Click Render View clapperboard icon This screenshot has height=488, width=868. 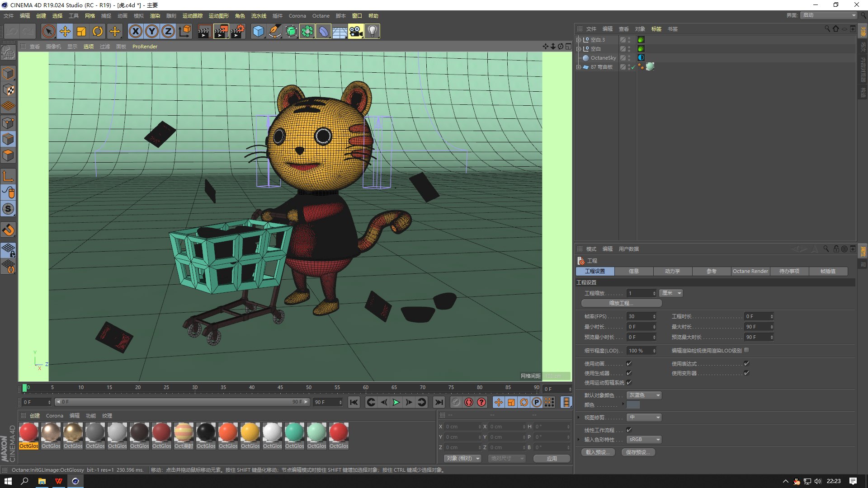(204, 31)
